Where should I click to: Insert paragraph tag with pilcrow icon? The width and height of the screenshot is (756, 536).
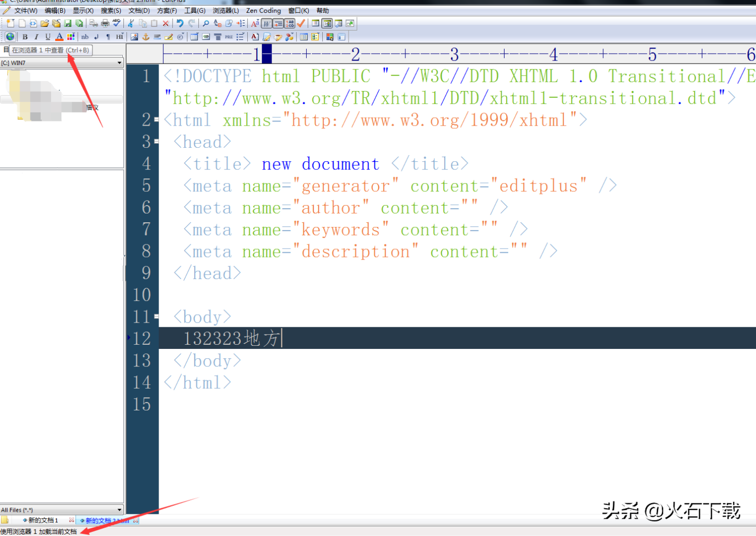[108, 37]
